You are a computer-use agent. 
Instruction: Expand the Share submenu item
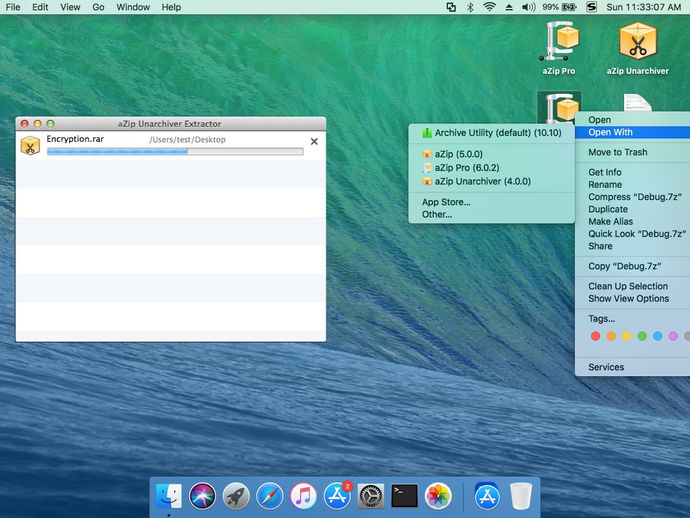pyautogui.click(x=632, y=246)
